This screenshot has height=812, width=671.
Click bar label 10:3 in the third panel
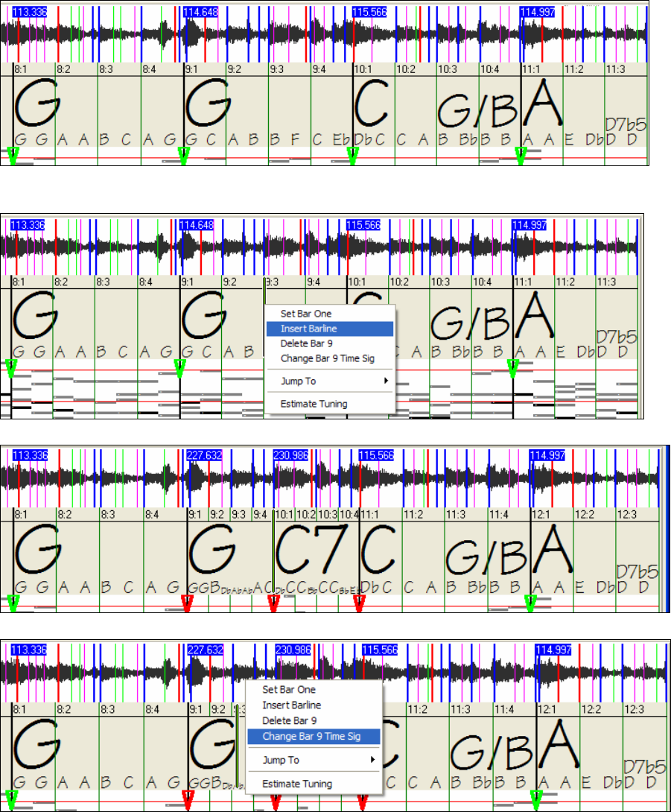pyautogui.click(x=327, y=515)
